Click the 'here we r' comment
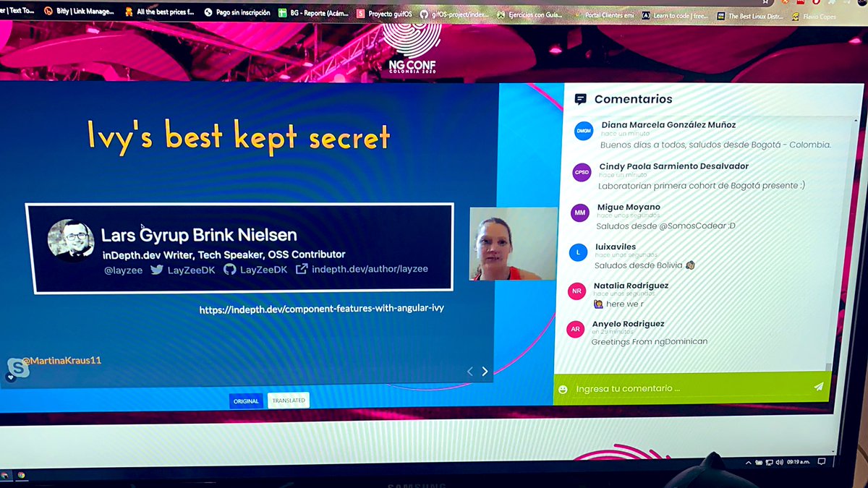Screen dimensions: 868x488 pos(618,304)
